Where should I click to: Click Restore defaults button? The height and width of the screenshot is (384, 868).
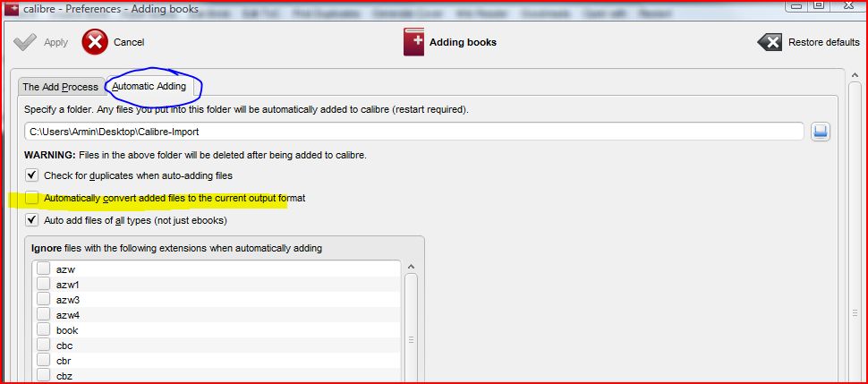(808, 42)
